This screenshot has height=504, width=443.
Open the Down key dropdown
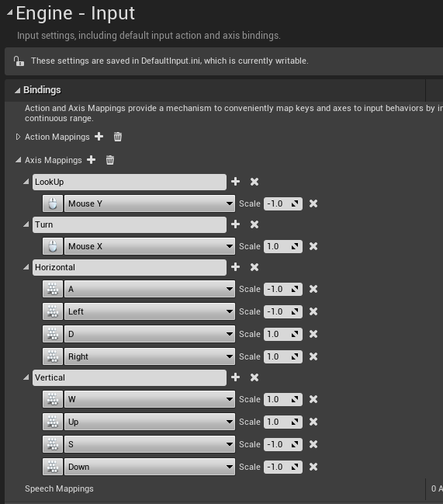coord(150,467)
